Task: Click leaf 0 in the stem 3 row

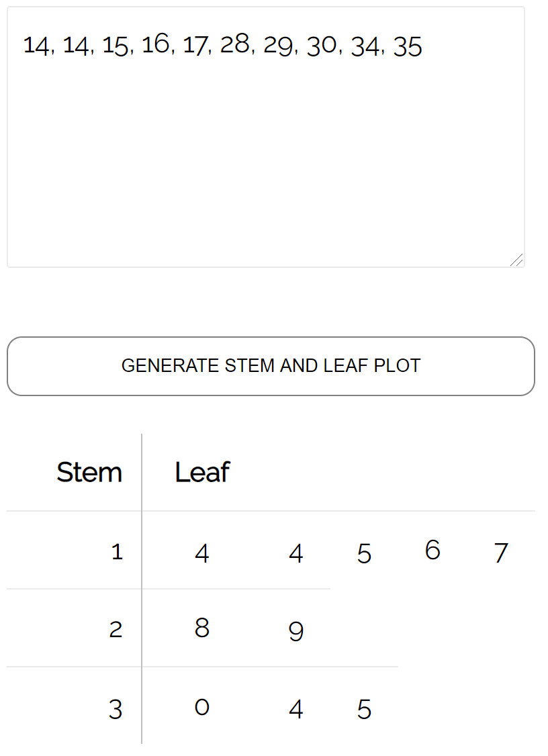Action: tap(201, 707)
